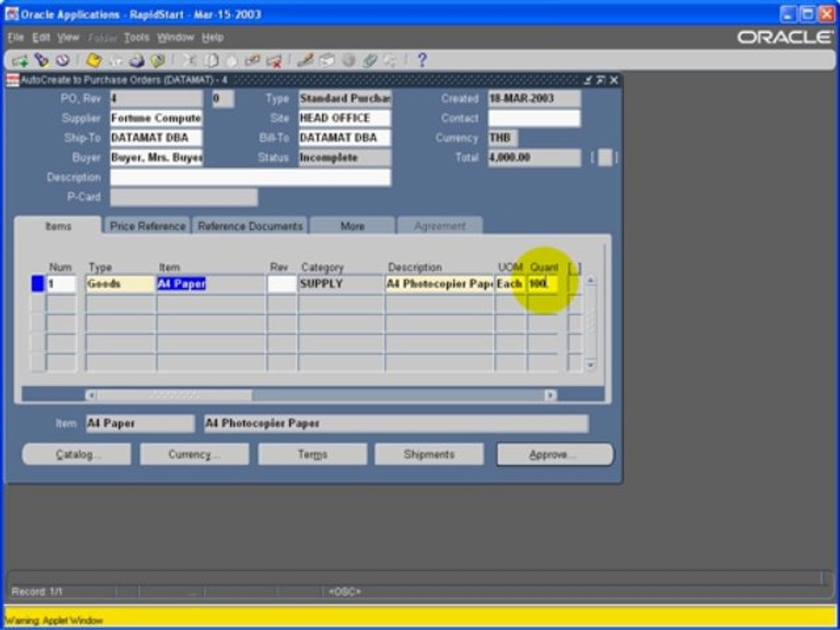Click the Bill-To field 'DATAMAT DBA'
This screenshot has width=840, height=630.
pos(345,137)
